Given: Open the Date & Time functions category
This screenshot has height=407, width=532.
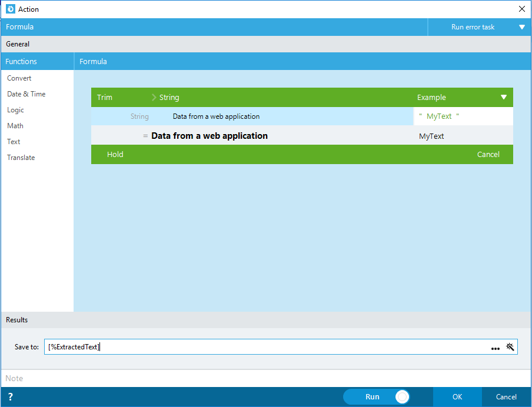Looking at the screenshot, I should click(x=26, y=94).
